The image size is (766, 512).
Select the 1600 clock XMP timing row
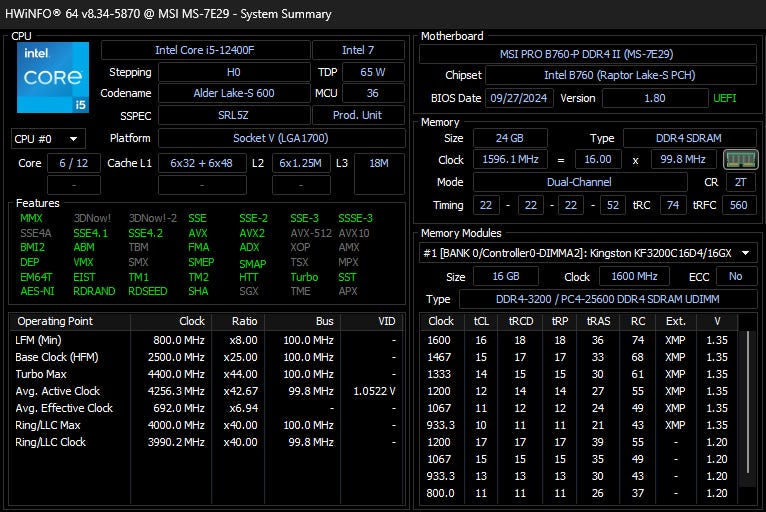(x=579, y=340)
